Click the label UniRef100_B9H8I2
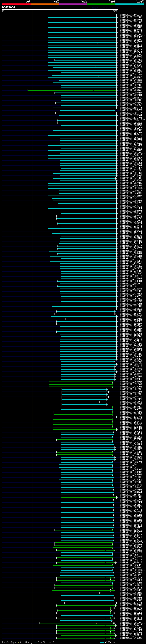This screenshot has width=146, height=644. (131, 67)
